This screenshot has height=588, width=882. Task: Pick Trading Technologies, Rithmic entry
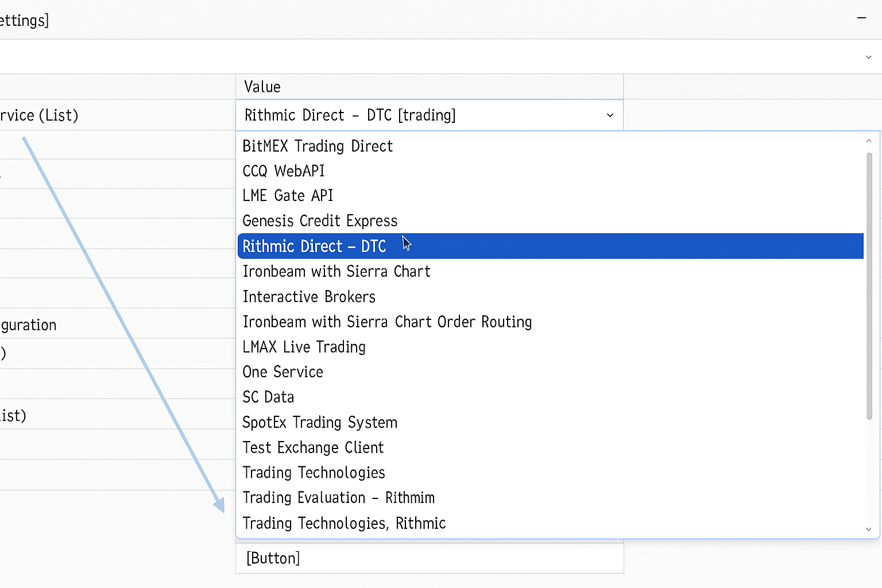coord(550,523)
